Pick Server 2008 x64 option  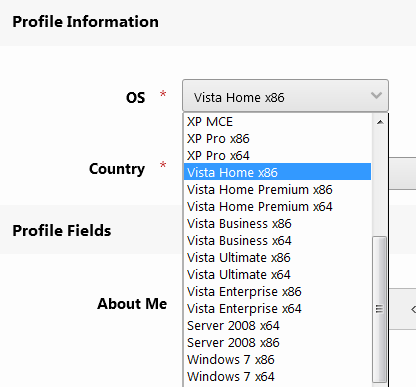click(x=277, y=325)
